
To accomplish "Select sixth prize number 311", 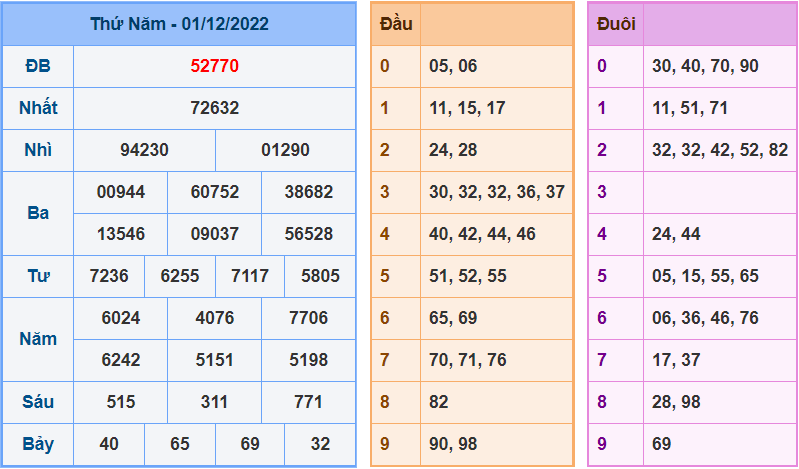I will click(215, 402).
